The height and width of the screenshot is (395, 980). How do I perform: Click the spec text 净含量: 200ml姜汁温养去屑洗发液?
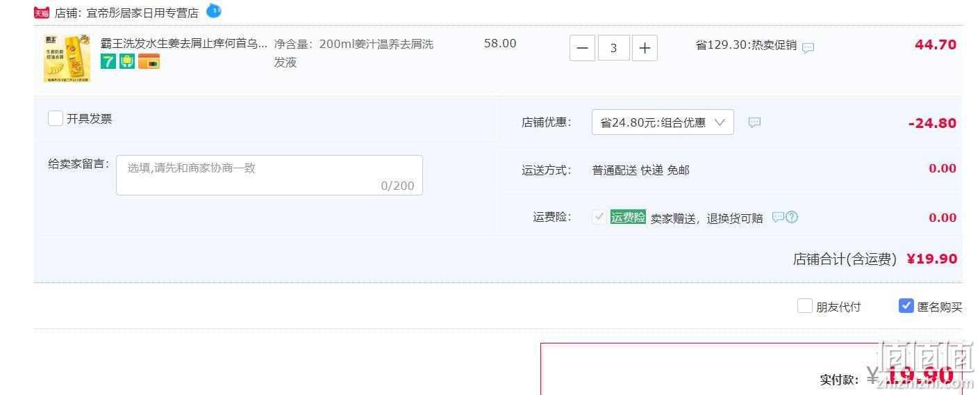354,53
